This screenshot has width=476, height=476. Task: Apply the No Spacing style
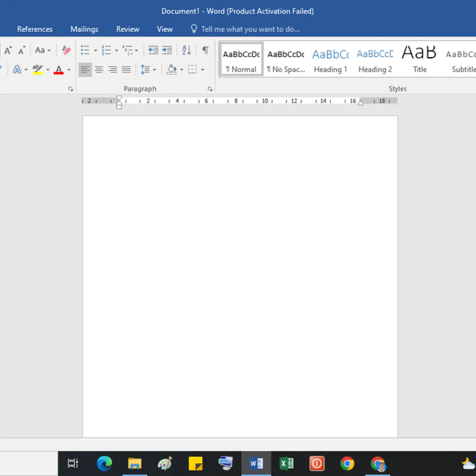pos(286,59)
